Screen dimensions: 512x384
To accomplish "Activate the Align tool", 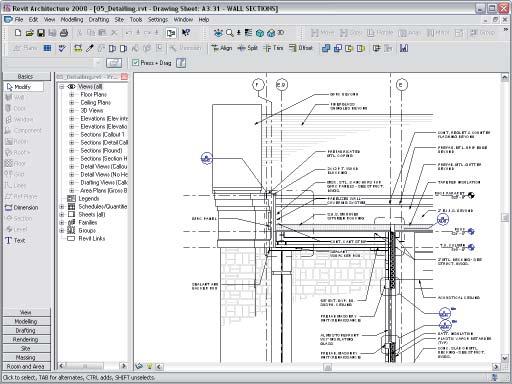I will tap(222, 48).
